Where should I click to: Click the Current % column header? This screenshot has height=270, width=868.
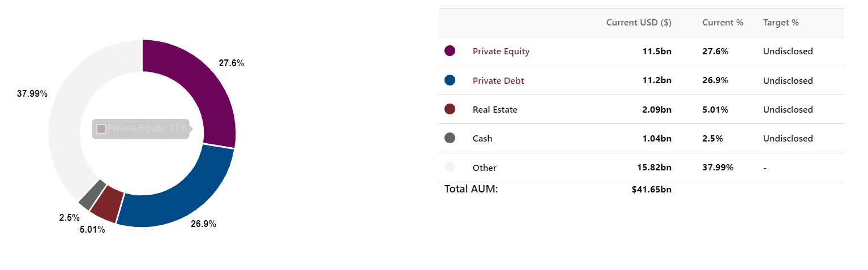pyautogui.click(x=722, y=23)
